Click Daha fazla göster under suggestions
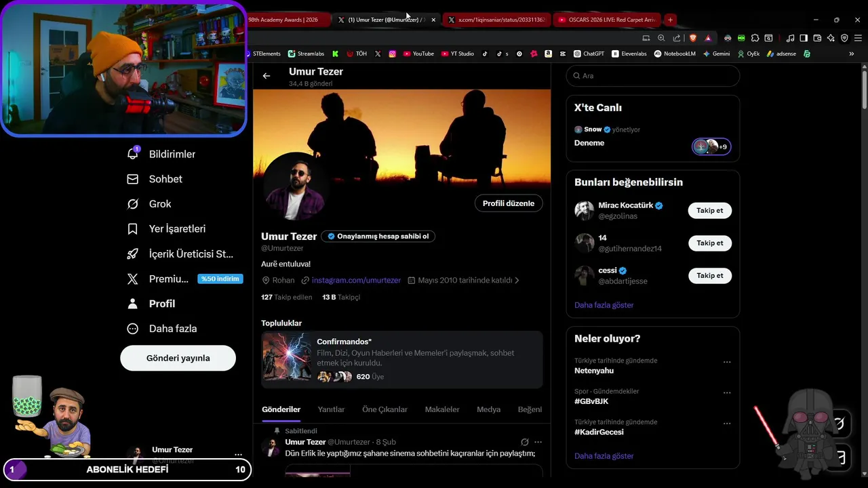Screen dimensions: 868x488 [x=604, y=305]
